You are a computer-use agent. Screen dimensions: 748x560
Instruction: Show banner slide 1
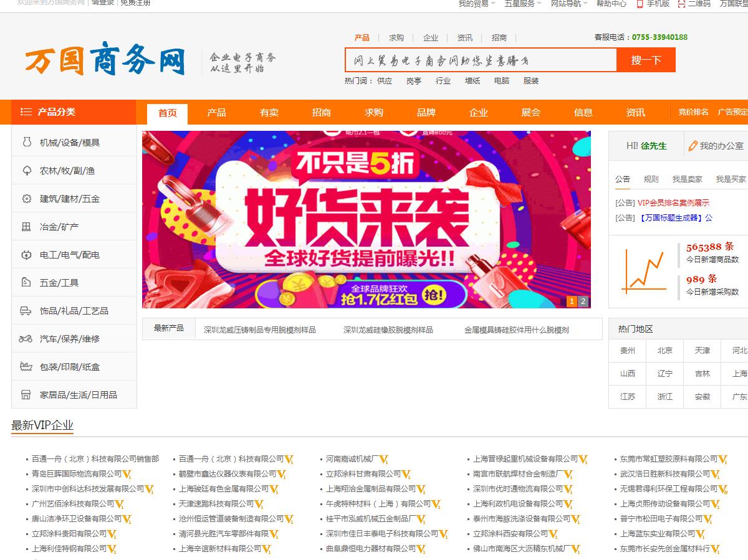point(572,301)
